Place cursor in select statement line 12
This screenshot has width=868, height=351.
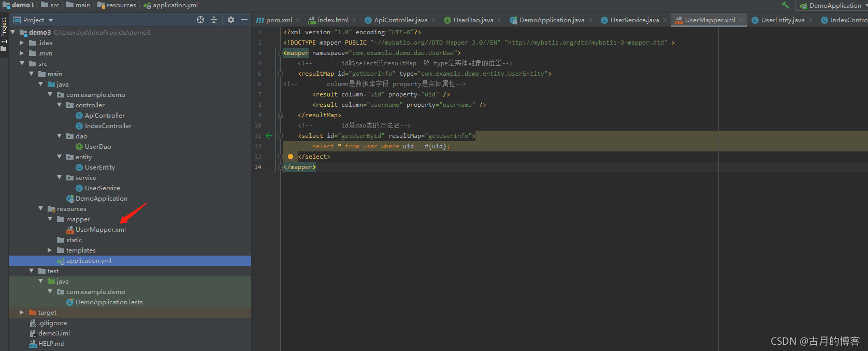click(x=381, y=146)
